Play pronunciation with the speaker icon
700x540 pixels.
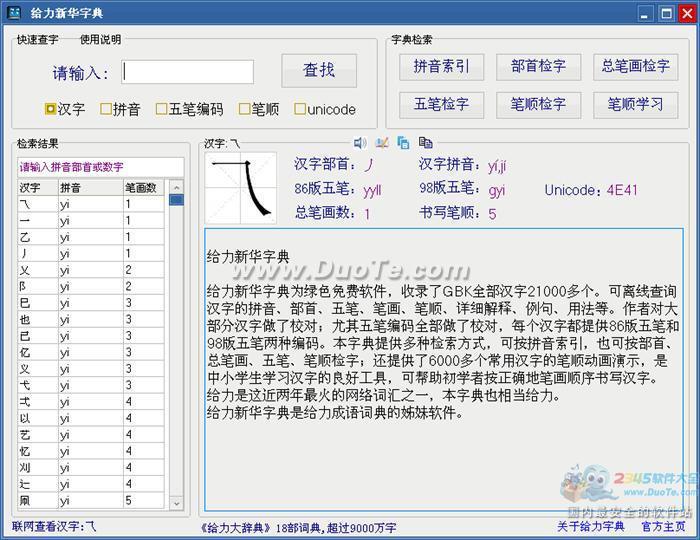(359, 142)
